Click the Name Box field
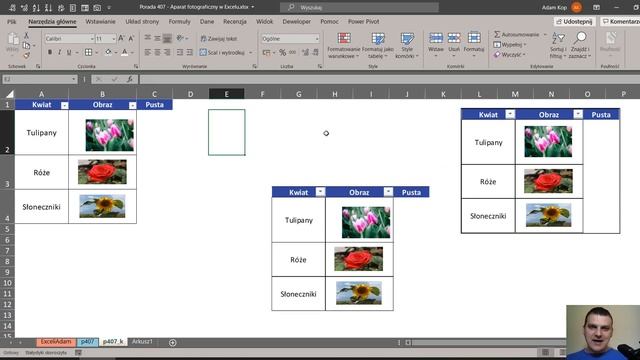 (x=39, y=79)
